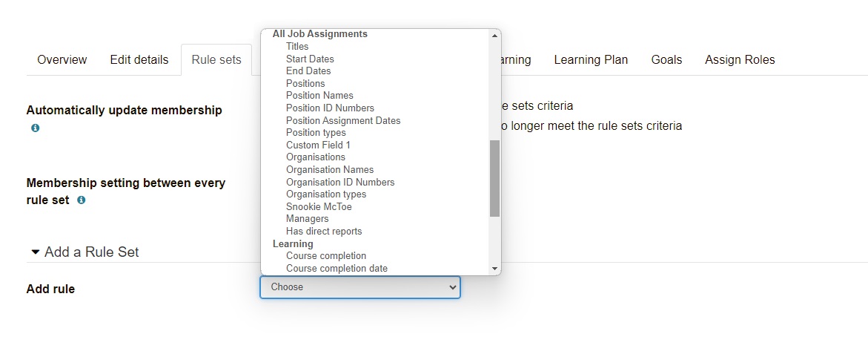Switch to the Assign Roles tab
Screen dimensions: 868x357
[x=740, y=59]
